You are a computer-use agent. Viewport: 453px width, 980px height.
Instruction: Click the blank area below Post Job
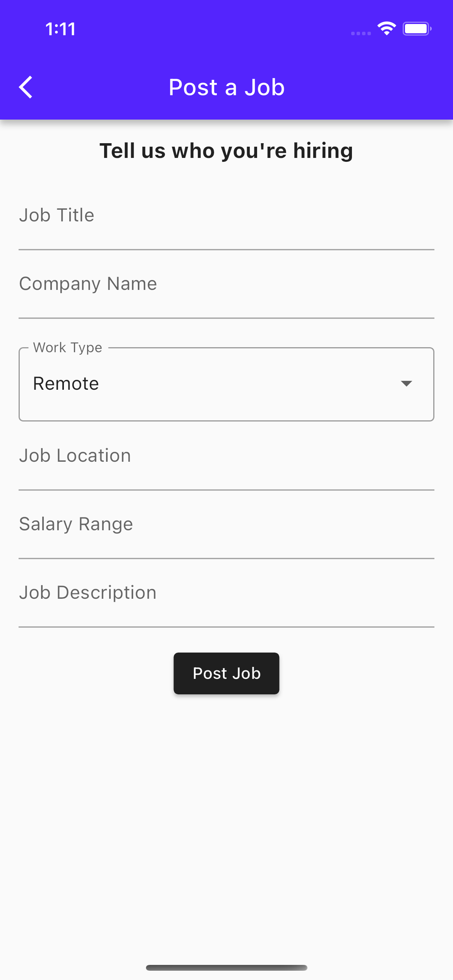[x=226, y=813]
